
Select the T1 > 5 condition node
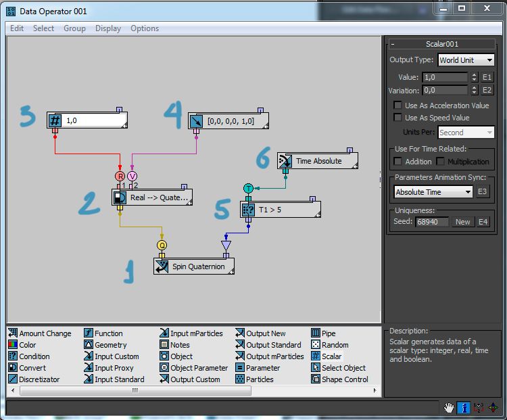[x=281, y=210]
